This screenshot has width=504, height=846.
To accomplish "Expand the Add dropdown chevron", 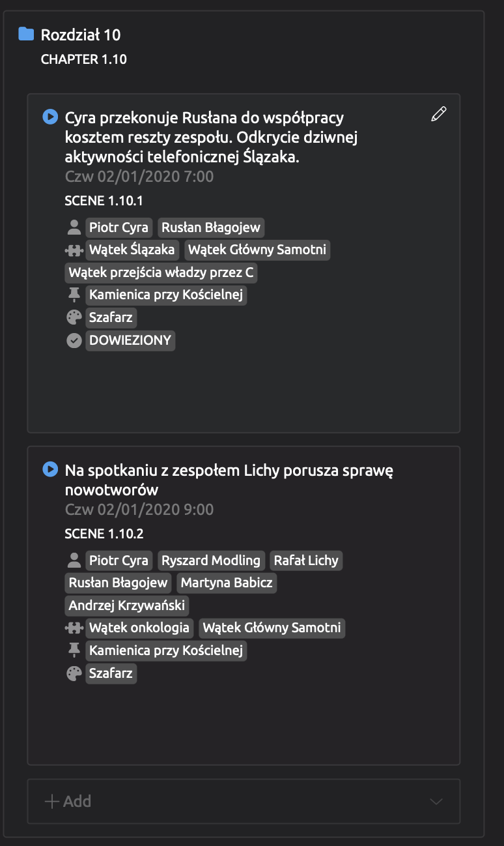I will coord(436,802).
